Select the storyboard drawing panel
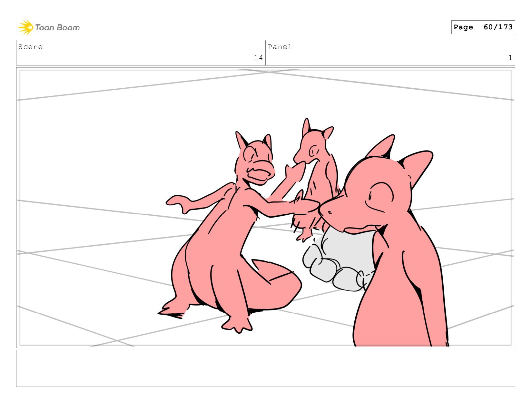This screenshot has width=532, height=411. click(x=266, y=208)
